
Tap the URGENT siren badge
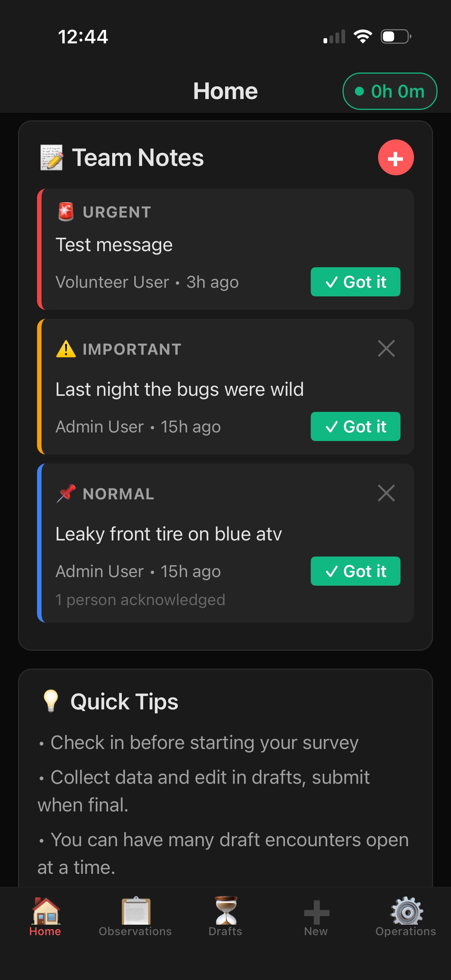click(x=67, y=212)
